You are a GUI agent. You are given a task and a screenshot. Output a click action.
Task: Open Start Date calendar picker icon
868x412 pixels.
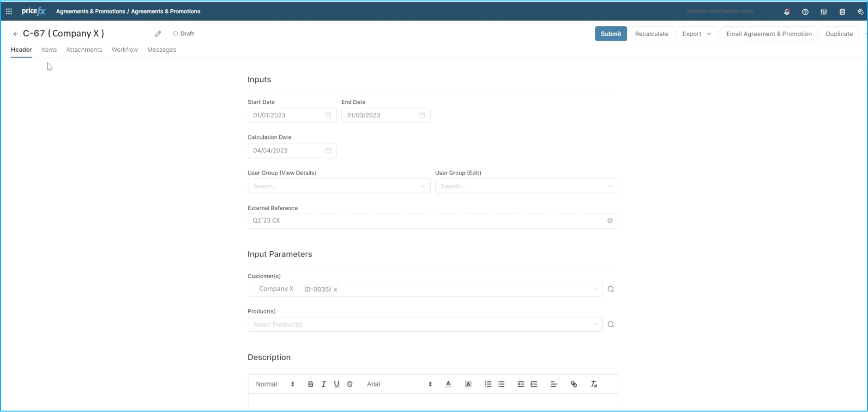point(328,115)
